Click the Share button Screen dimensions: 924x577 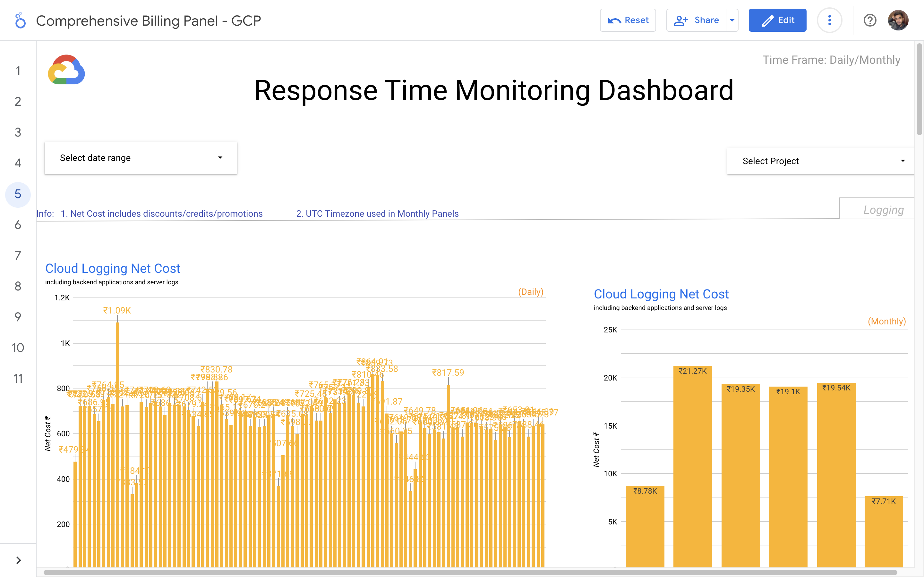tap(697, 20)
